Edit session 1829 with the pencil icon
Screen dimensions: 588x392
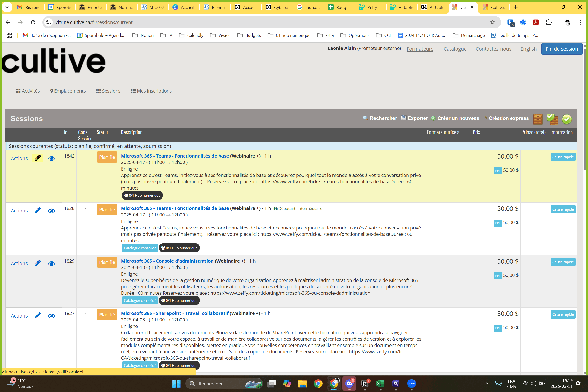click(x=38, y=263)
